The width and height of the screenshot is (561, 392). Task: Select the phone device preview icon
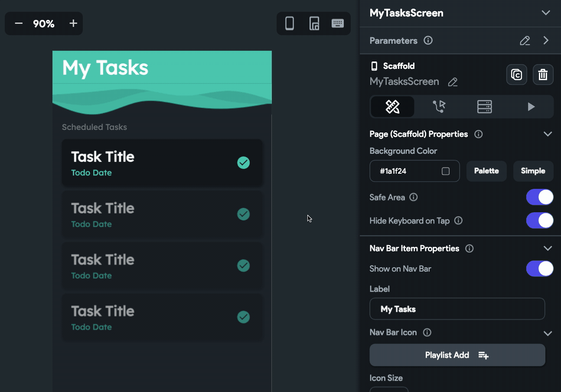point(290,23)
